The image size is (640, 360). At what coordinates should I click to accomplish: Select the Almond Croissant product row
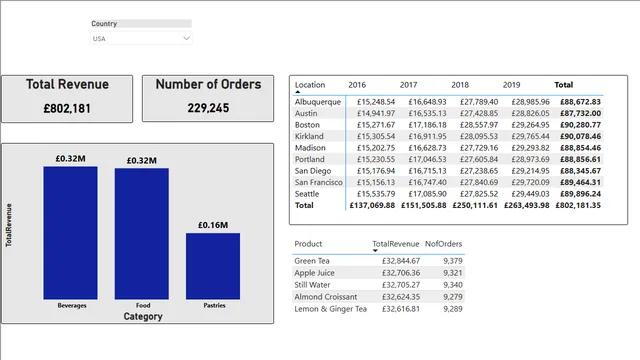378,297
